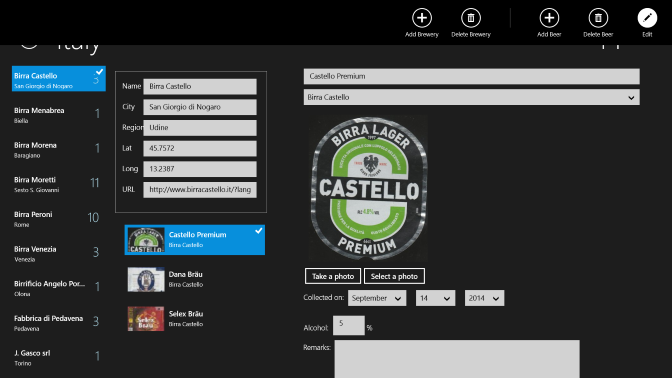Click the Region field Udine
This screenshot has height=378, width=672.
200,127
